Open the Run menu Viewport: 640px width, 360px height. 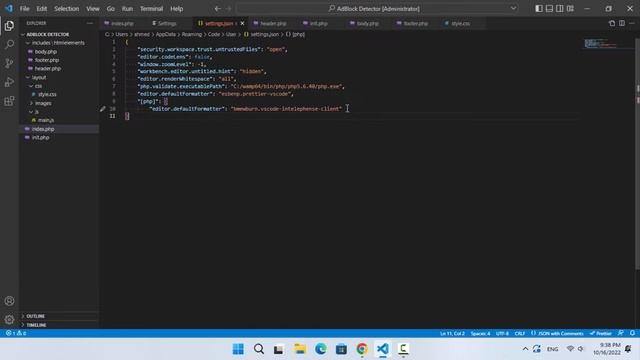click(x=127, y=9)
